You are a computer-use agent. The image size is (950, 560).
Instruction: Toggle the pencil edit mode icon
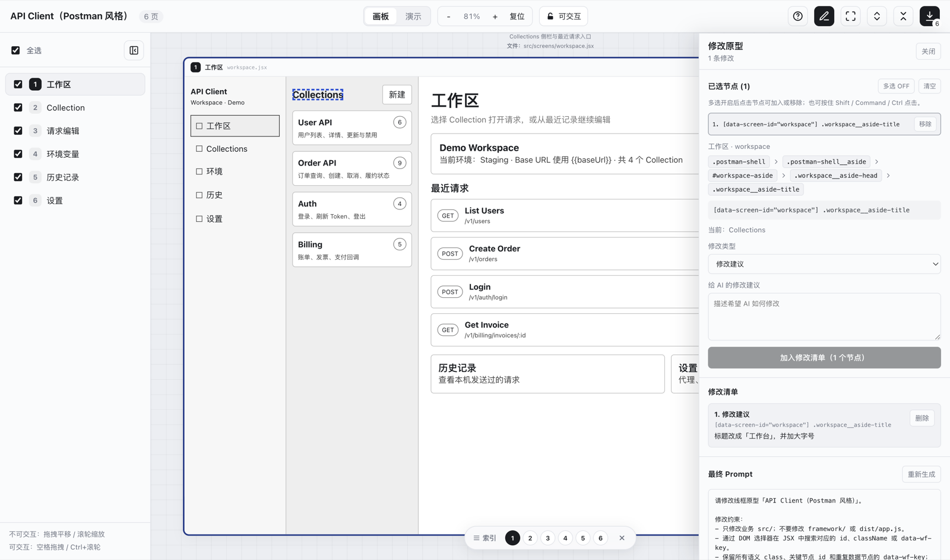point(824,17)
